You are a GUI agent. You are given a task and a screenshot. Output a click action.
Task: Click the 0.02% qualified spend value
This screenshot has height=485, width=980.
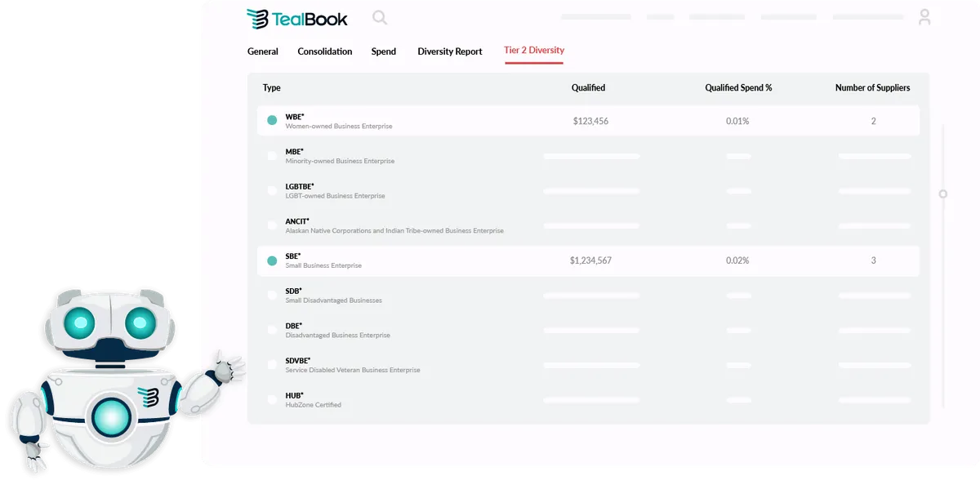[x=737, y=260]
